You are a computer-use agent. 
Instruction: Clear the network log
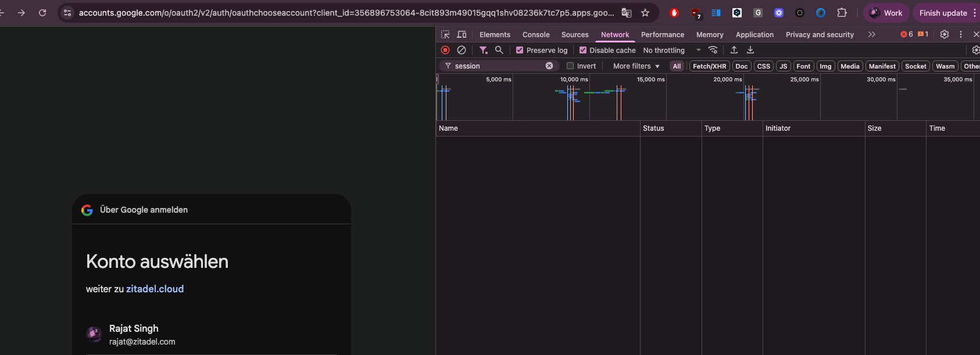[462, 50]
